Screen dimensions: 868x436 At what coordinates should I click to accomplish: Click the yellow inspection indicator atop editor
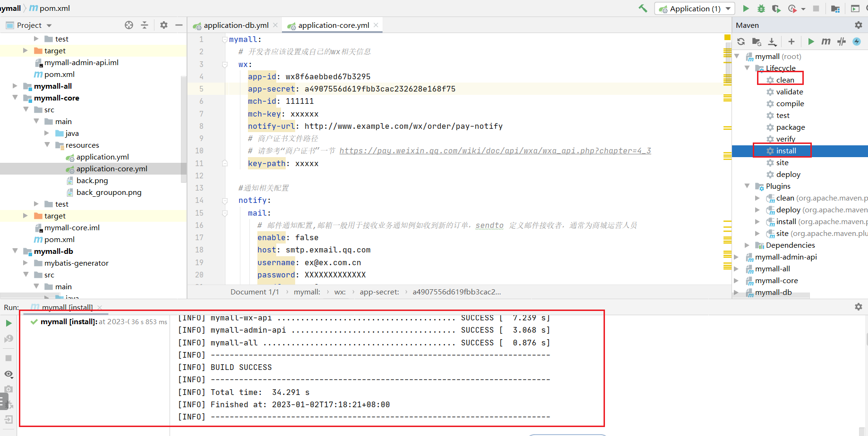pyautogui.click(x=727, y=37)
